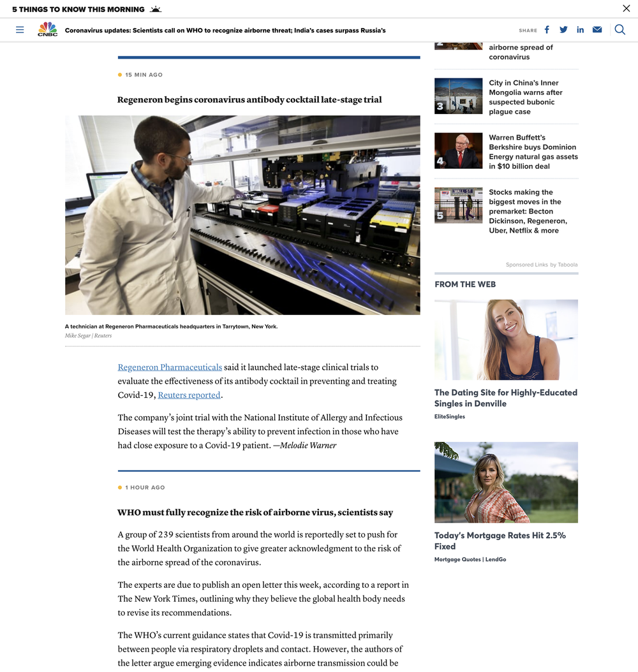
Task: Click the mortgage rates ad image
Action: point(506,482)
